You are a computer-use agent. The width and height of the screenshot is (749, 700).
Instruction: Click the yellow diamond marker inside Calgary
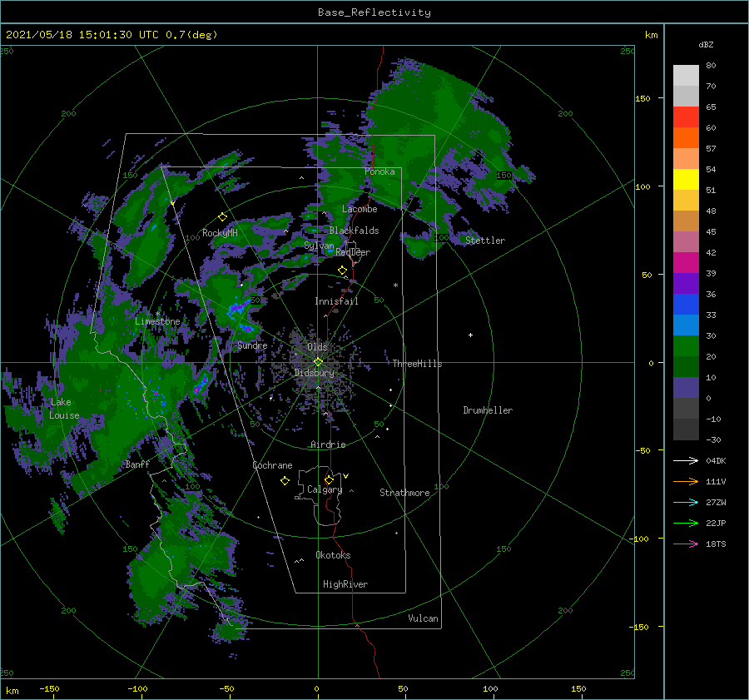coord(329,479)
